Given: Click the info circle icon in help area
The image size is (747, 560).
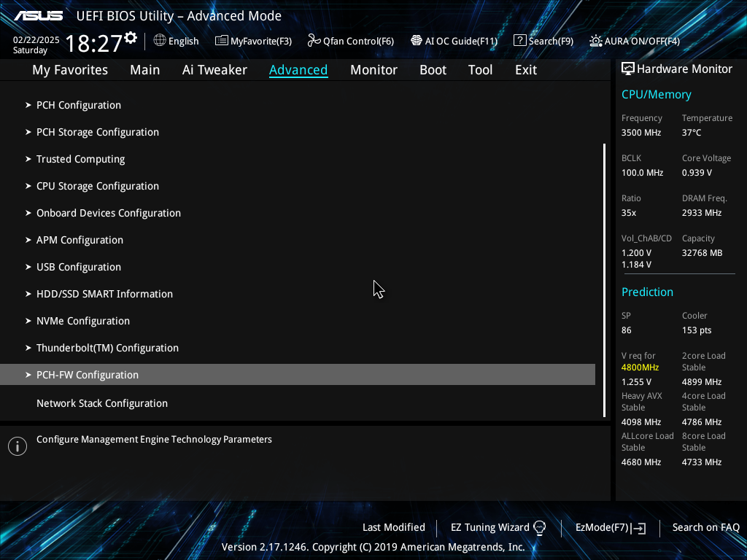Looking at the screenshot, I should [18, 446].
